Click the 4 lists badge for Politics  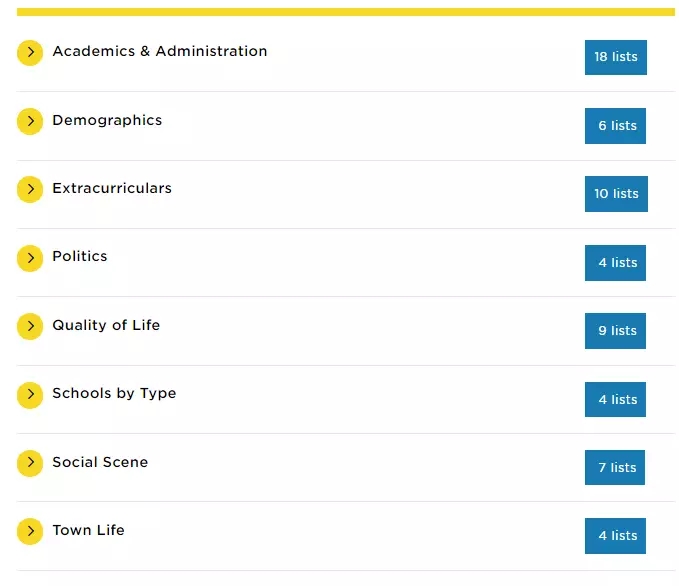coord(615,263)
